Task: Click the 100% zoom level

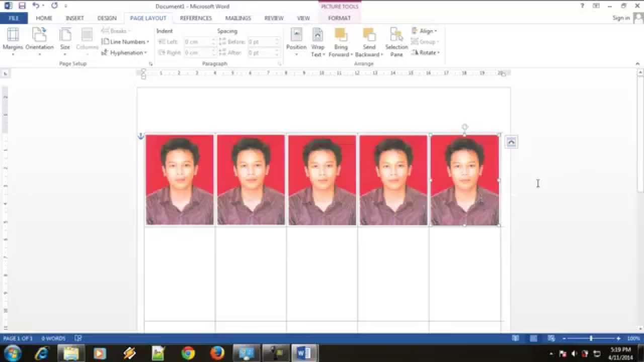Action: point(633,338)
